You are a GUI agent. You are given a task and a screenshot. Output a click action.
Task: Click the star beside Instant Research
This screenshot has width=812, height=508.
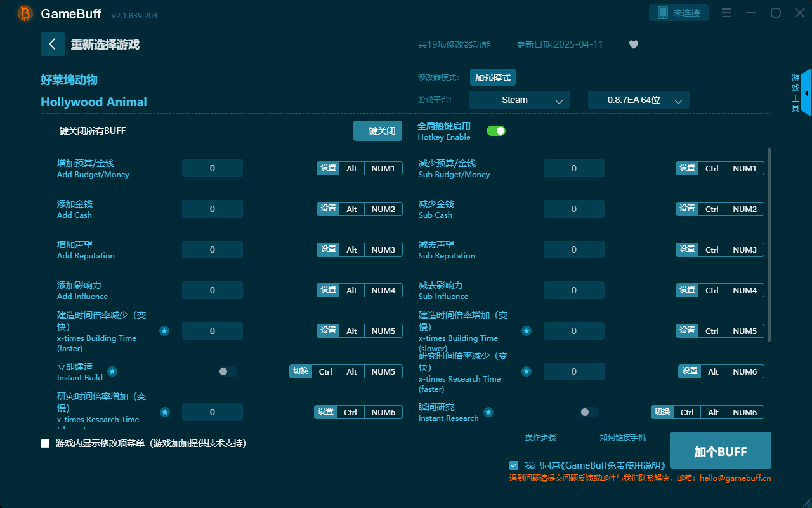click(x=488, y=411)
